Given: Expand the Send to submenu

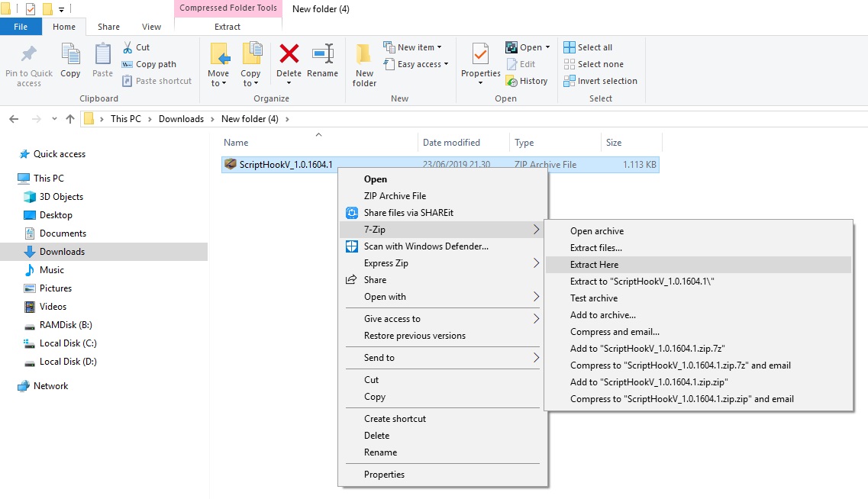Looking at the screenshot, I should point(536,358).
